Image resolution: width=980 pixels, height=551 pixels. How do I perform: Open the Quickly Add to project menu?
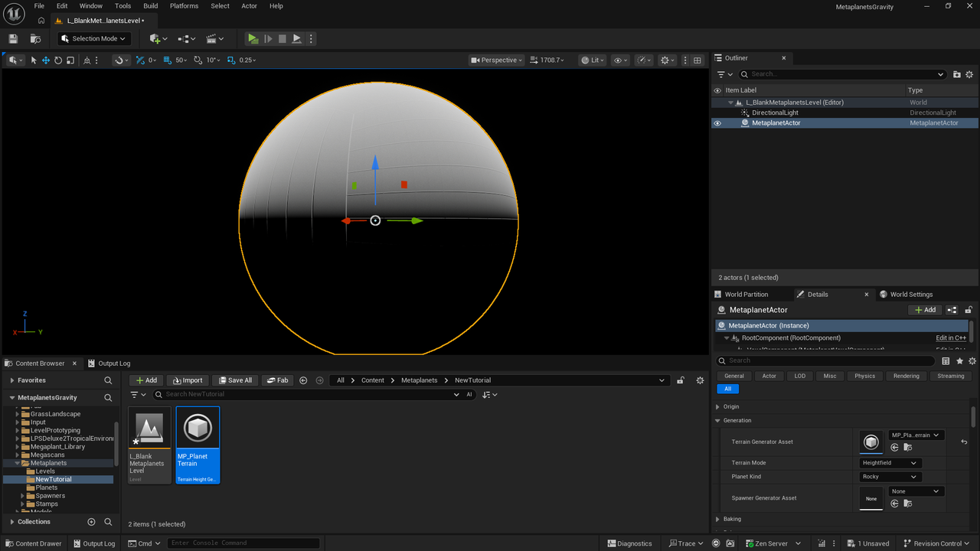pyautogui.click(x=158, y=38)
